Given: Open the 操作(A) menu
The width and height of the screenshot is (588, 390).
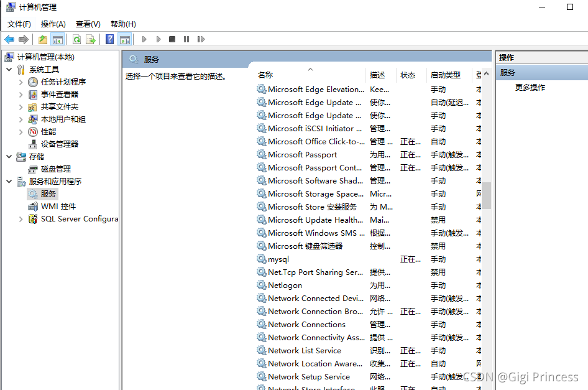Looking at the screenshot, I should pos(53,24).
